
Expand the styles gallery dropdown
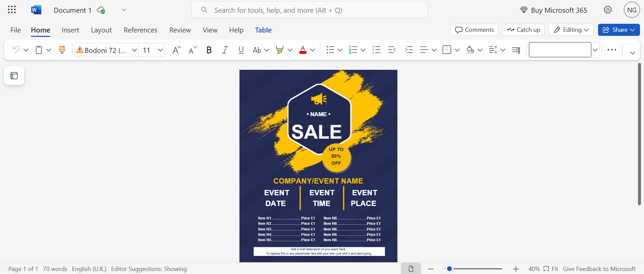click(595, 50)
